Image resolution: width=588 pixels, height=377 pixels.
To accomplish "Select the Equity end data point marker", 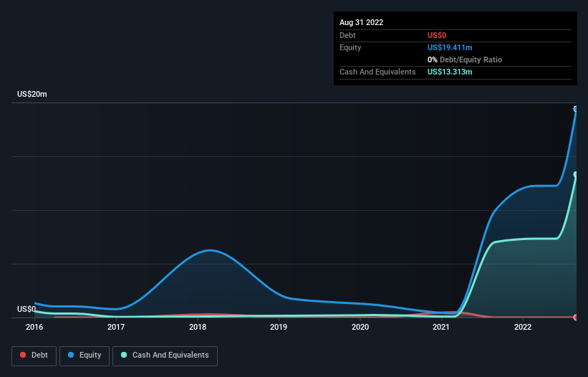I will point(576,109).
